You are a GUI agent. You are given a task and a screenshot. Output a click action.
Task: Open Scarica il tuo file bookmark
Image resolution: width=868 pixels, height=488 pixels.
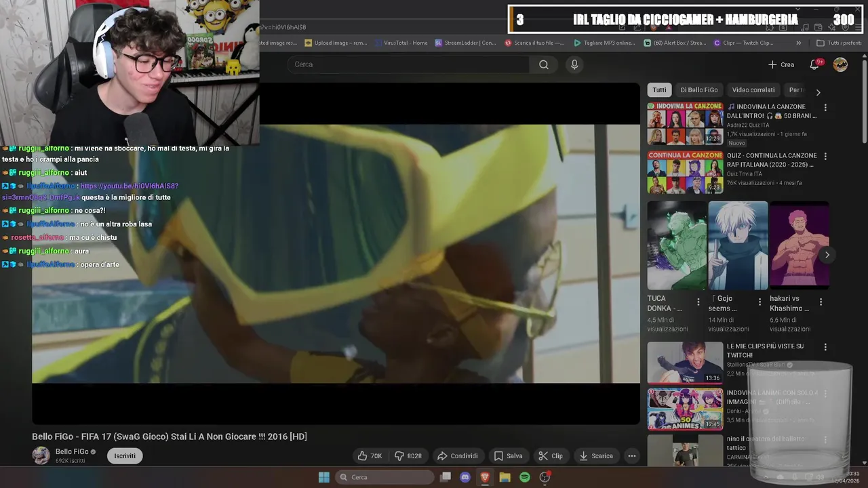point(534,43)
